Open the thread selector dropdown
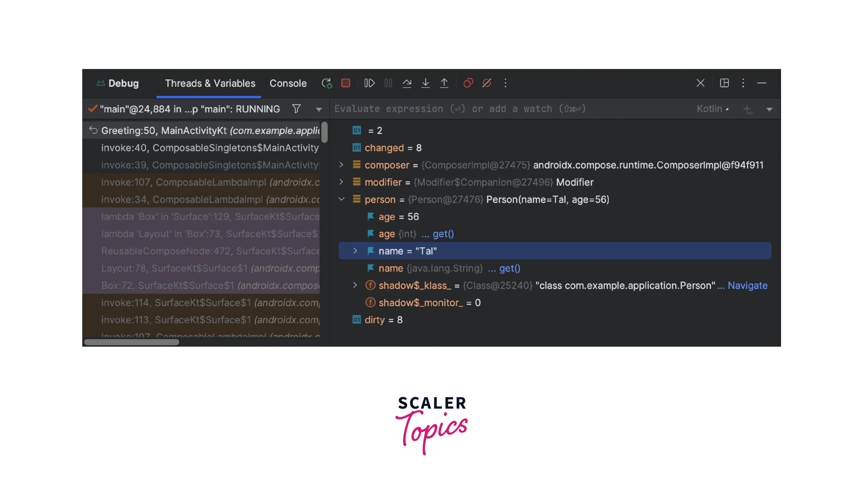The image size is (863, 504). click(319, 110)
